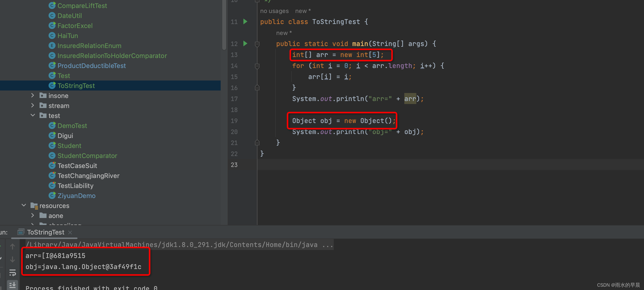Image resolution: width=644 pixels, height=290 pixels.
Task: Click highlighted arr variable on line 17
Action: 410,98
